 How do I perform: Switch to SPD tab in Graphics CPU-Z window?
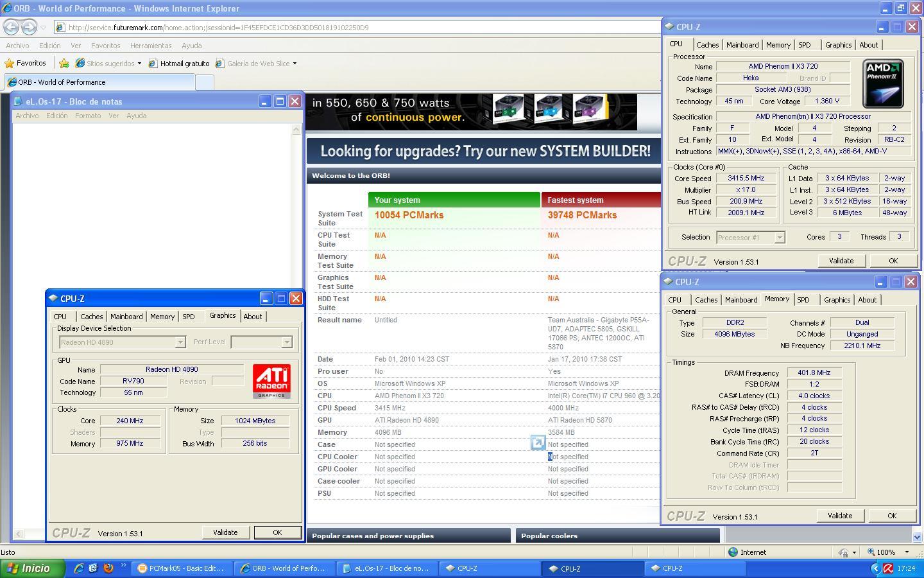[x=188, y=316]
